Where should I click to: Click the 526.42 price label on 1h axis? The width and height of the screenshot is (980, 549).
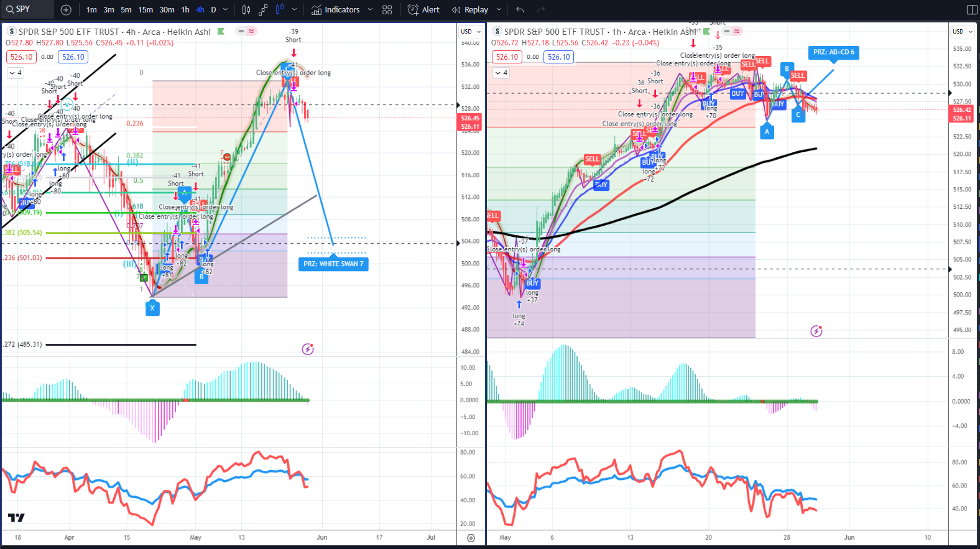point(962,110)
